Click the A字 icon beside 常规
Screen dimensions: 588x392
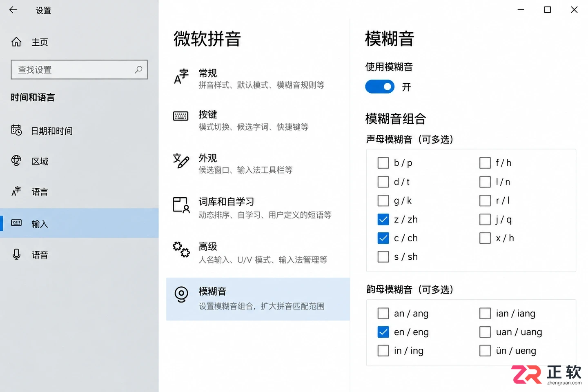click(181, 76)
